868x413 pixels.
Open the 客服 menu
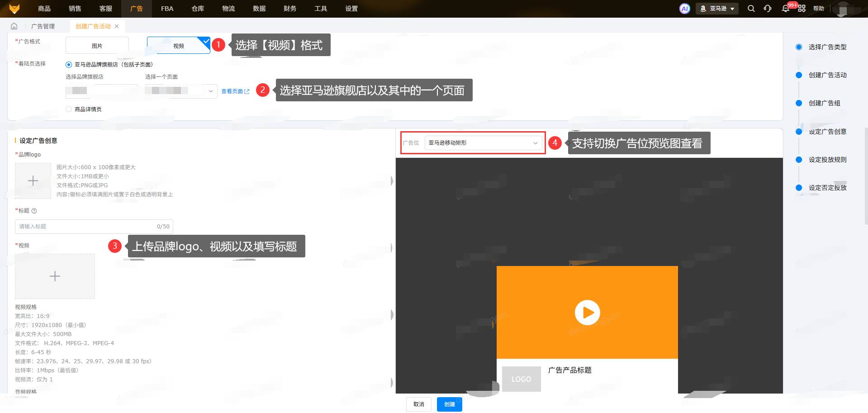pos(106,9)
